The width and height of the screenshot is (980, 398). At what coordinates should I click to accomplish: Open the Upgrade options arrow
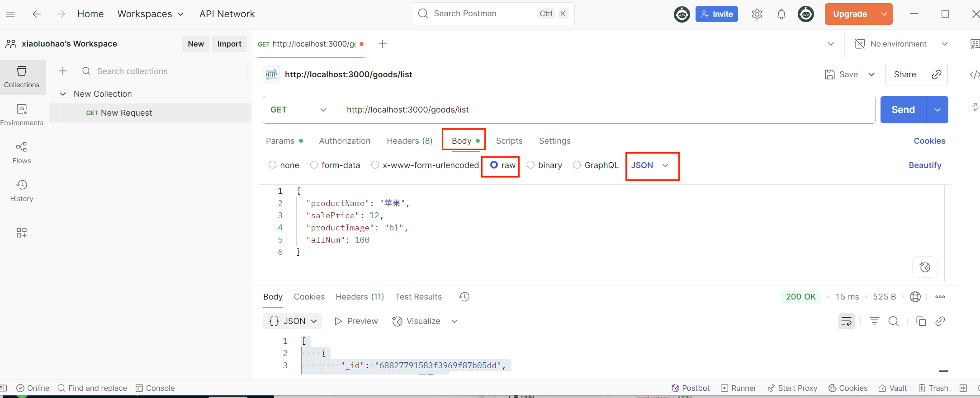coord(884,14)
